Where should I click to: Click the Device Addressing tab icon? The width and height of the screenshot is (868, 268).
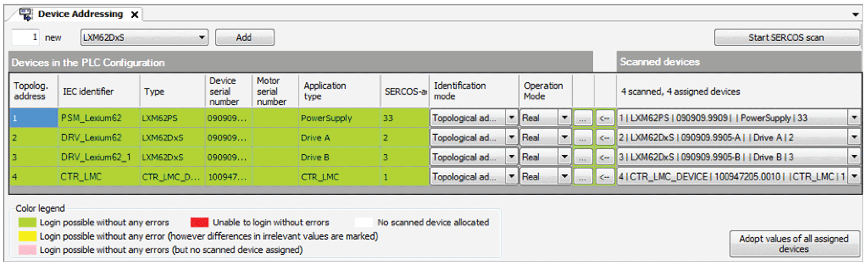26,14
